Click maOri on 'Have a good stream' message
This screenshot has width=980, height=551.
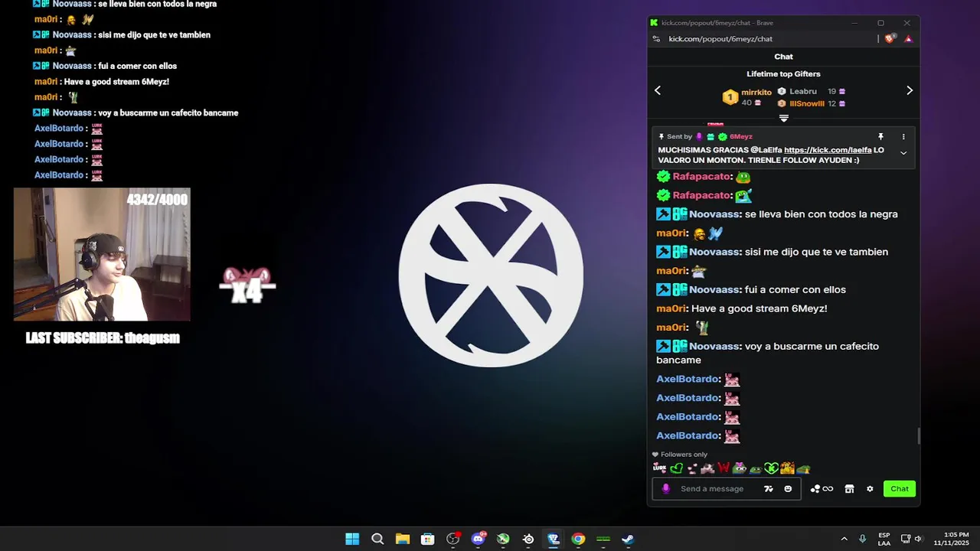(x=671, y=308)
